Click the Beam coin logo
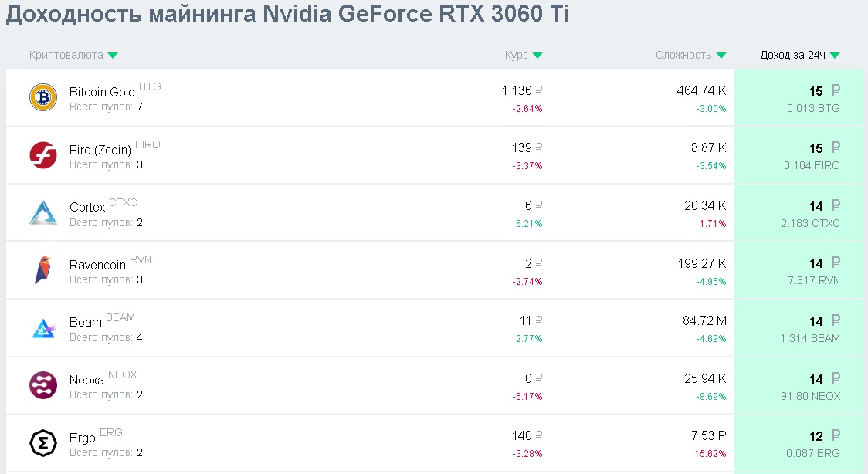Screen dimensions: 868x474 click(43, 328)
